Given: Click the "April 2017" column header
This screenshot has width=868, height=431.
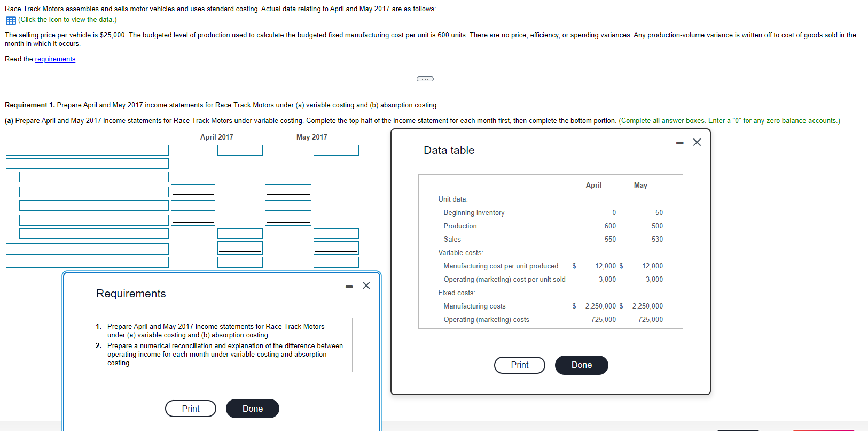Looking at the screenshot, I should coord(217,137).
